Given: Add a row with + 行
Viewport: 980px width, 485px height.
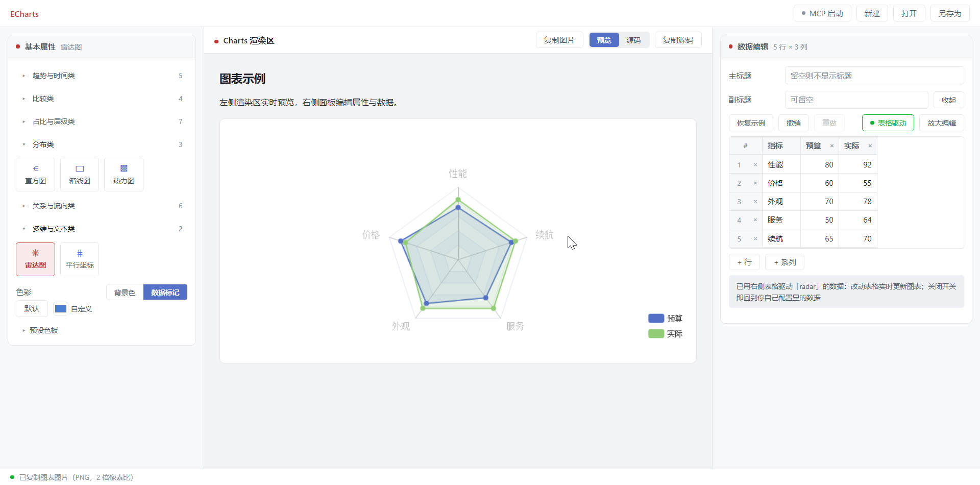Looking at the screenshot, I should [x=744, y=262].
